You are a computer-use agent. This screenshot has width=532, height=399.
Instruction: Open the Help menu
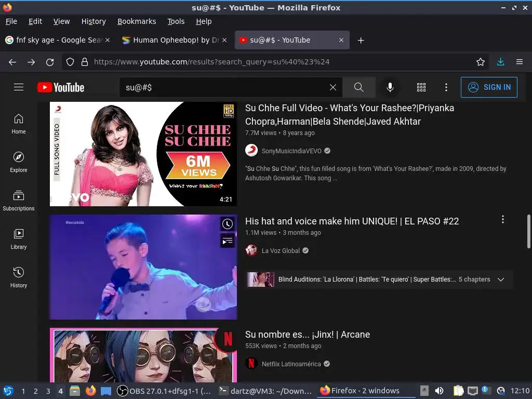tap(204, 21)
